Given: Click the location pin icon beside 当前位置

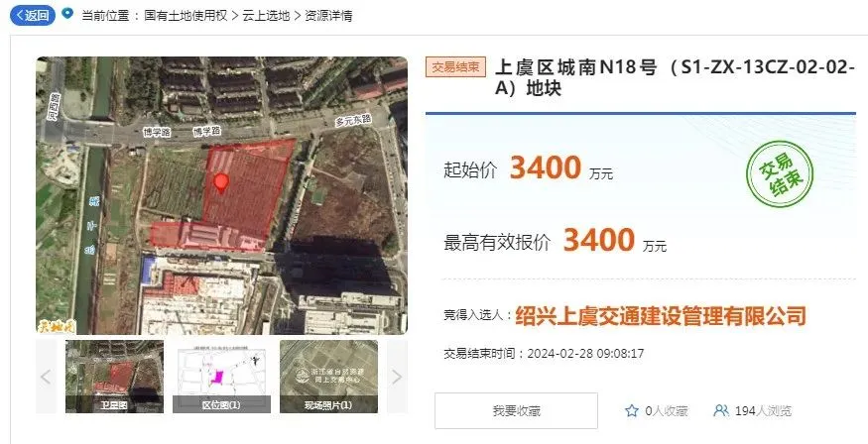Looking at the screenshot, I should [x=67, y=13].
